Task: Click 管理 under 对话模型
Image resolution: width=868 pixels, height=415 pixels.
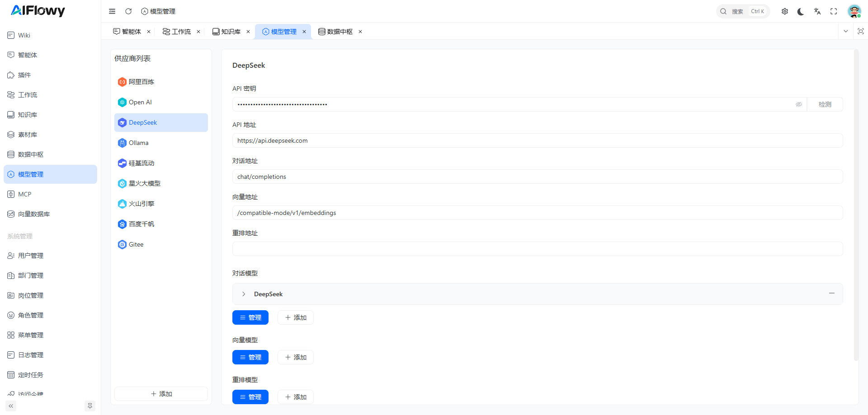Action: click(x=250, y=317)
